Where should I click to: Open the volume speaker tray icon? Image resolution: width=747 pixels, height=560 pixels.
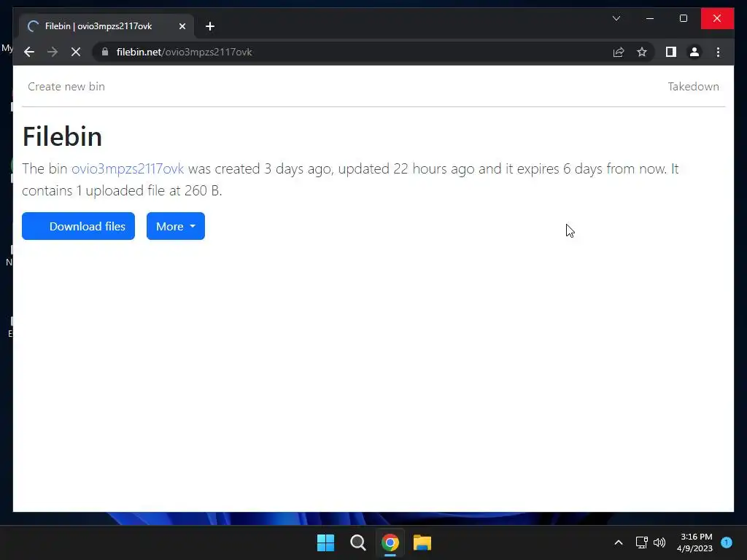(x=659, y=542)
